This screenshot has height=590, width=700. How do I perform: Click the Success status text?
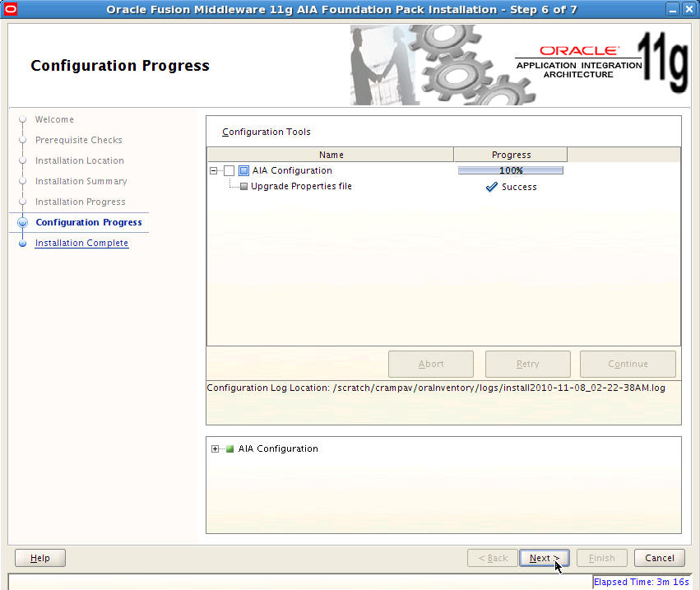(x=519, y=187)
